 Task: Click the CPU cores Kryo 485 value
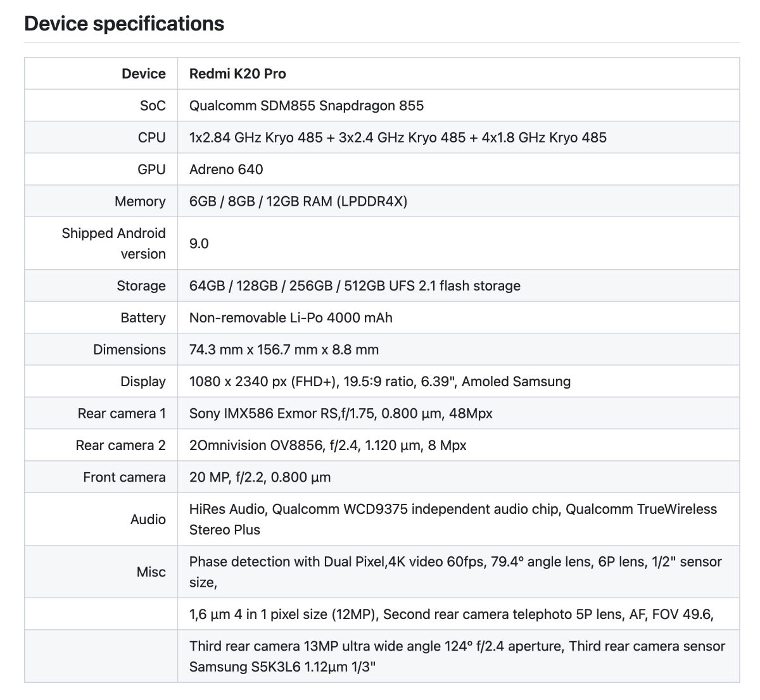pos(398,137)
